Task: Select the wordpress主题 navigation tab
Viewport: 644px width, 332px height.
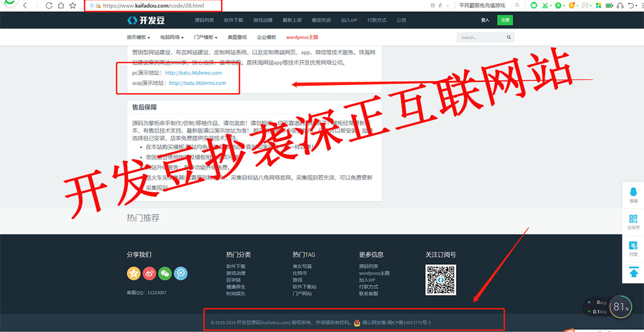Action: click(x=302, y=38)
